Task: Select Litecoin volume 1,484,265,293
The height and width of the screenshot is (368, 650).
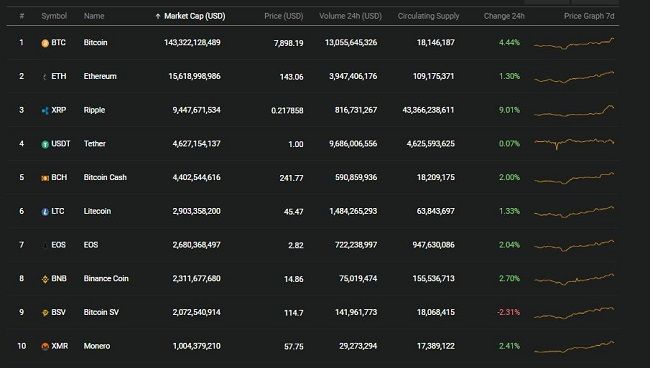Action: click(x=353, y=211)
